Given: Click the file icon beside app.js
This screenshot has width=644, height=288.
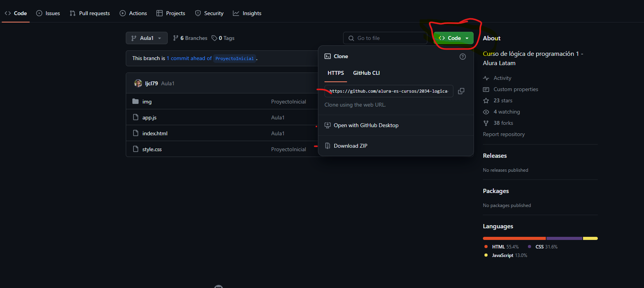Looking at the screenshot, I should click(x=135, y=117).
